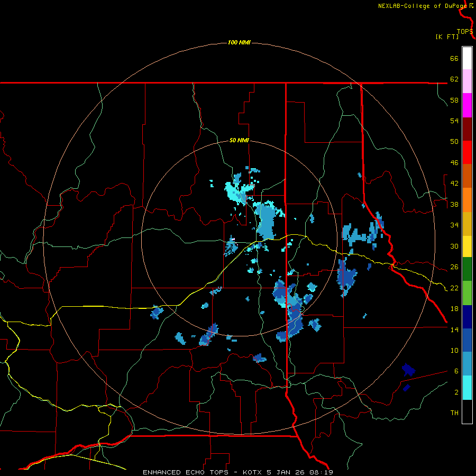
Task: Click legend value 2
Action: (x=456, y=392)
